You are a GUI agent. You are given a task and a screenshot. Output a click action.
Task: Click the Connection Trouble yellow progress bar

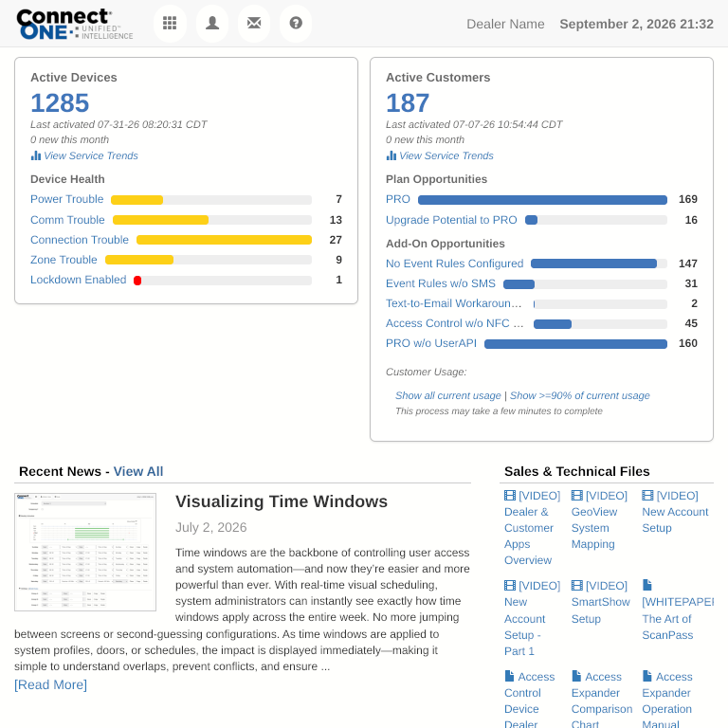(x=224, y=240)
